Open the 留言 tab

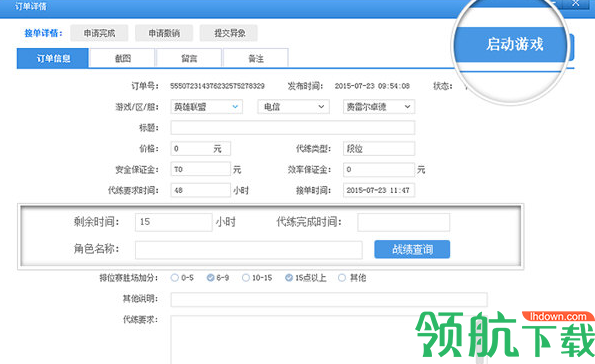[x=189, y=58]
